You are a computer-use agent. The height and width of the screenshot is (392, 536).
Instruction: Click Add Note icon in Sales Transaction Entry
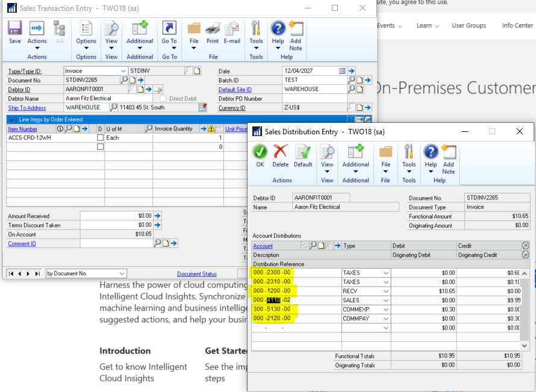pos(295,31)
